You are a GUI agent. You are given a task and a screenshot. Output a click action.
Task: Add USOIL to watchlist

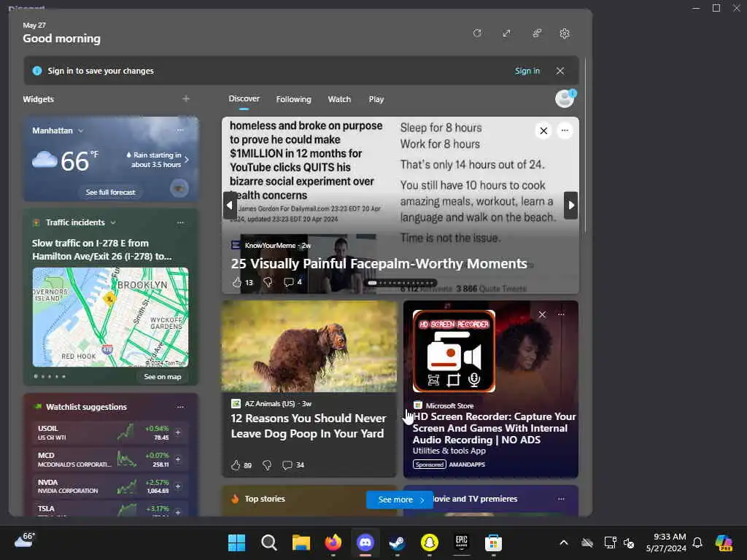[x=178, y=432]
